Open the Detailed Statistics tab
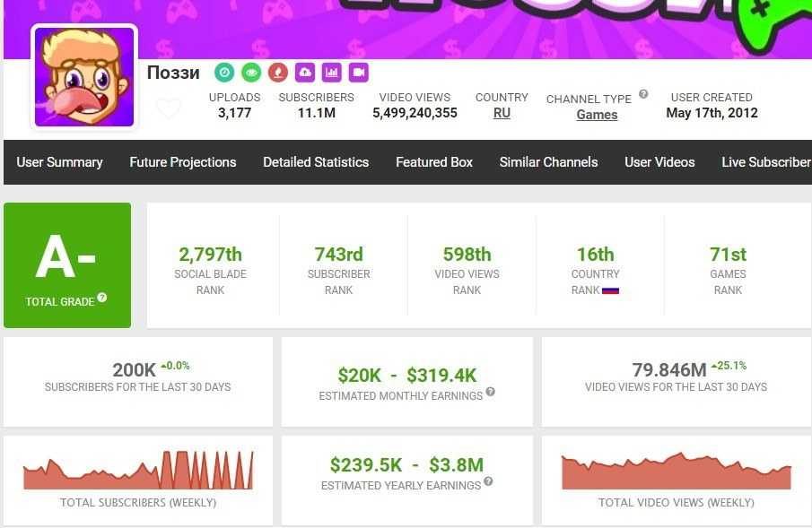 click(316, 162)
